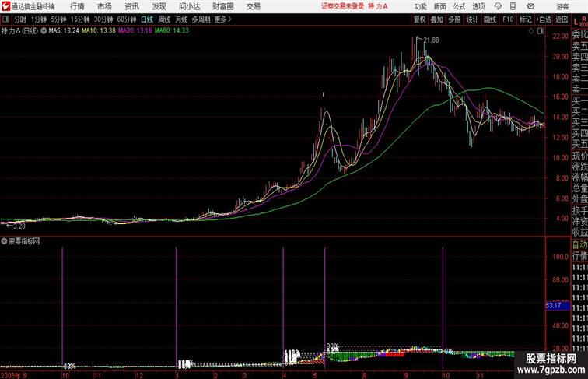This screenshot has width=588, height=379.
Task: Switch to 15分钟 chart period
Action: tap(80, 19)
